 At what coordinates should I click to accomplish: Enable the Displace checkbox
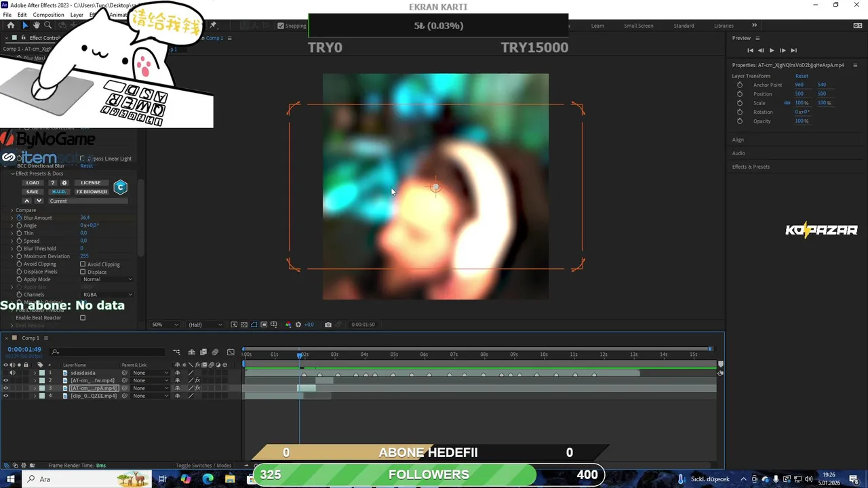(83, 272)
